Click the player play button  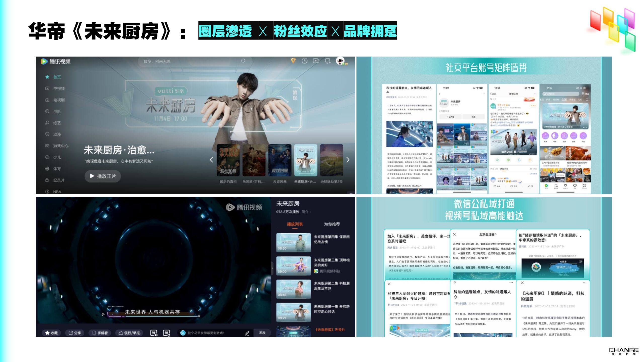coord(103,314)
